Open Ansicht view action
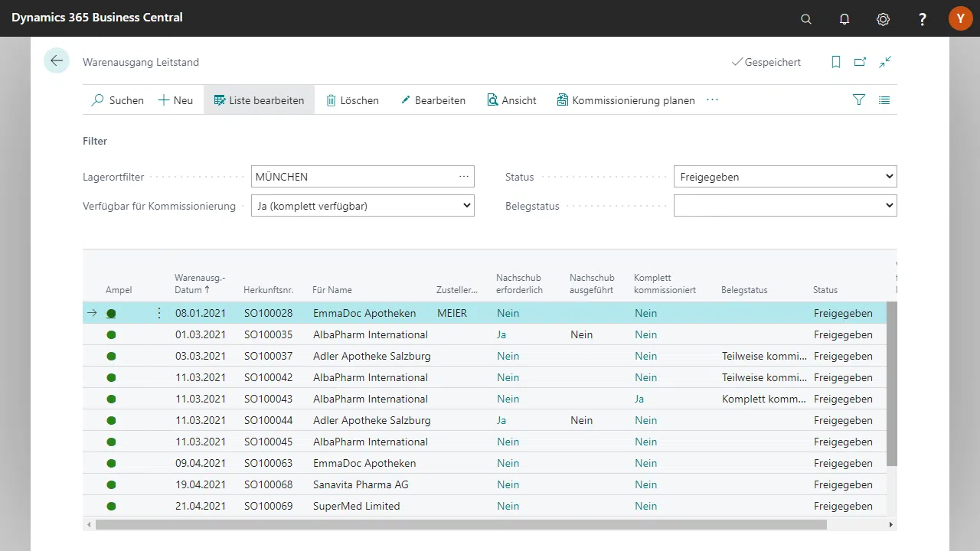This screenshot has width=980, height=551. pos(511,100)
